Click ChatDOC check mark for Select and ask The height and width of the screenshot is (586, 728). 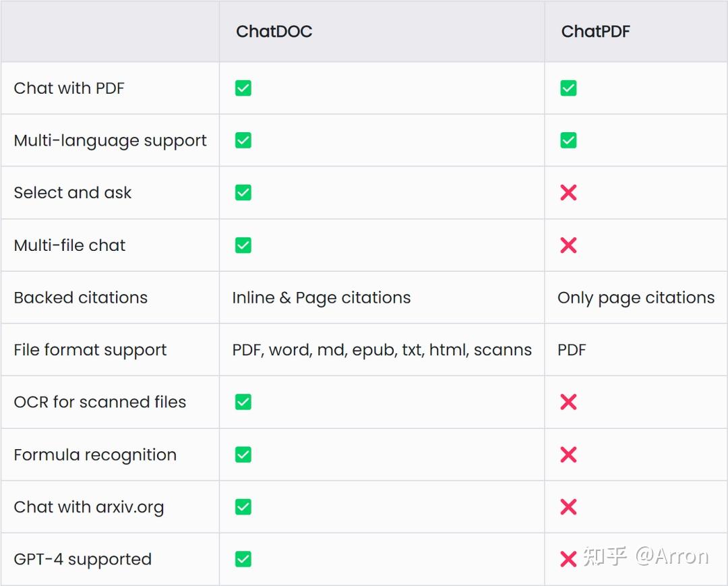[243, 193]
